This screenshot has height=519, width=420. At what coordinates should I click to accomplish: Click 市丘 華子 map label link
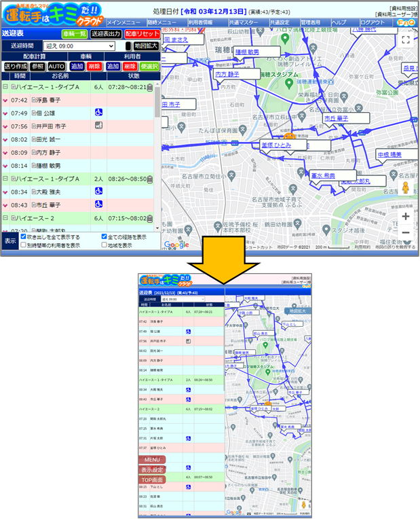pos(336,118)
